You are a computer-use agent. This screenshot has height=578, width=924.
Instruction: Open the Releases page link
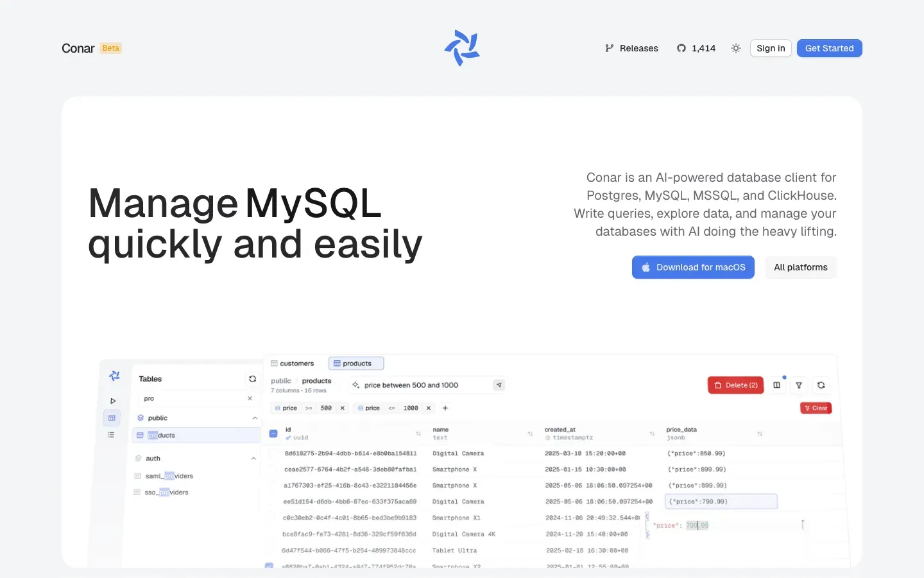631,48
